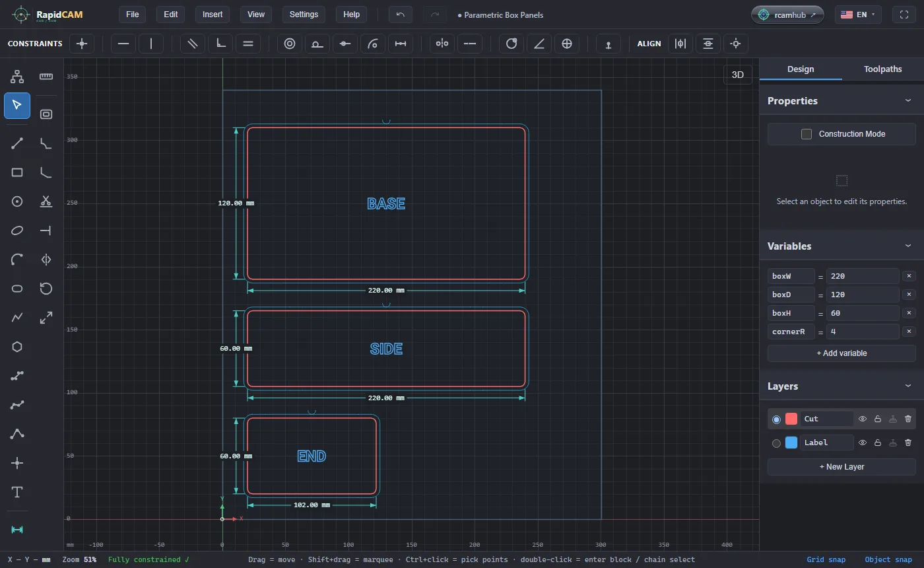The height and width of the screenshot is (568, 924).
Task: Switch to the Toolpaths tab
Action: point(882,69)
